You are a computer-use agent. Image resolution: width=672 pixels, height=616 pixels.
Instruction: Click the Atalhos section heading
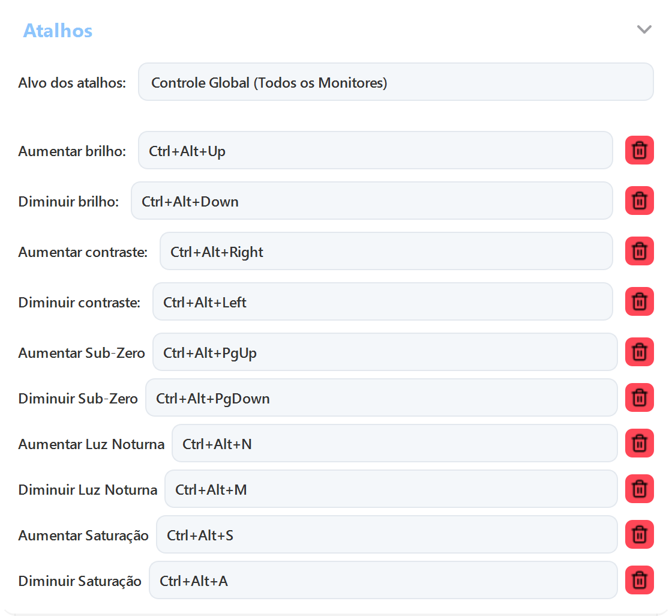[58, 31]
